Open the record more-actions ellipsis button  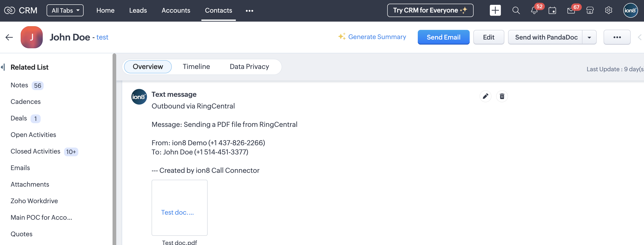[x=617, y=37]
